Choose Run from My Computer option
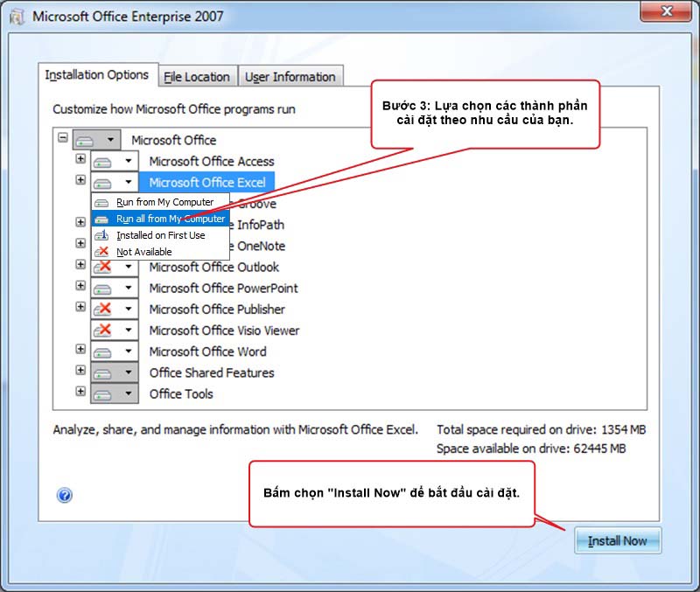 160,202
